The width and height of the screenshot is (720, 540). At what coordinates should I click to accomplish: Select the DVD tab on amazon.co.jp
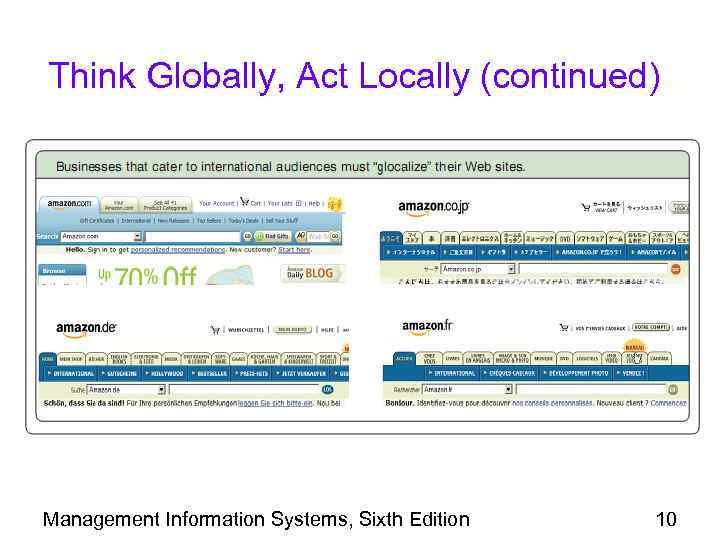(x=564, y=239)
